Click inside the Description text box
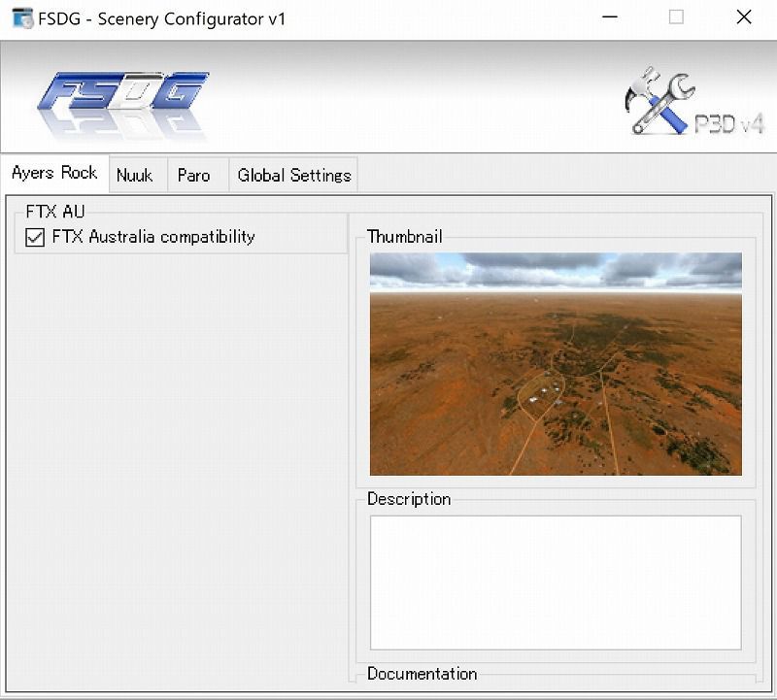777x700 pixels. tap(556, 583)
